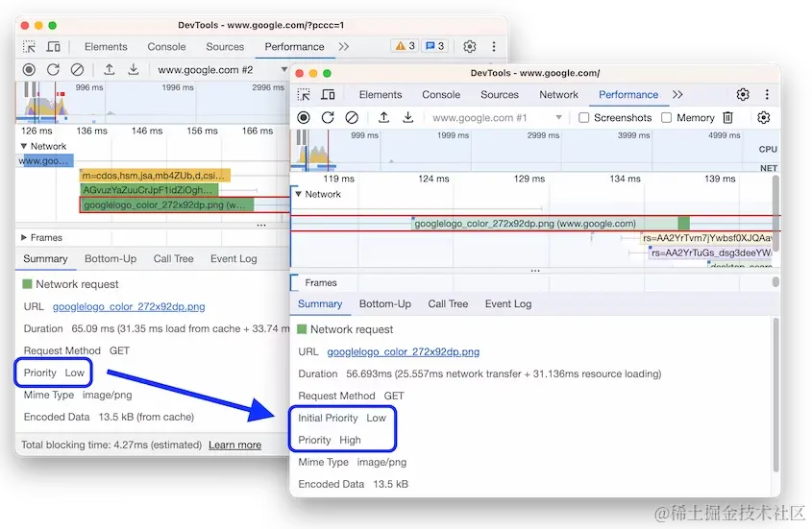This screenshot has width=812, height=529.
Task: Click collect garbage trash icon in front window
Action: coord(727,117)
